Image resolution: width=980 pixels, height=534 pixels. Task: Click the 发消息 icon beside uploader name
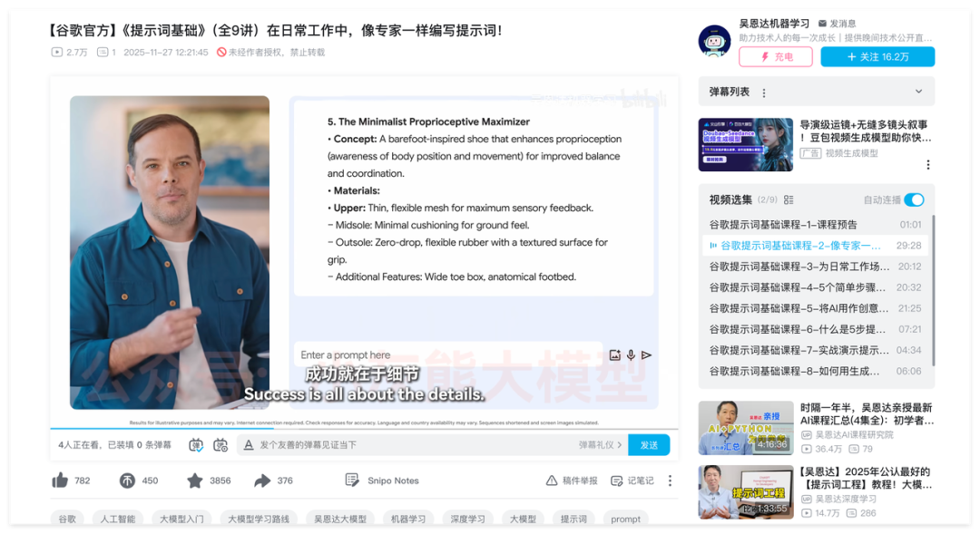pos(824,25)
